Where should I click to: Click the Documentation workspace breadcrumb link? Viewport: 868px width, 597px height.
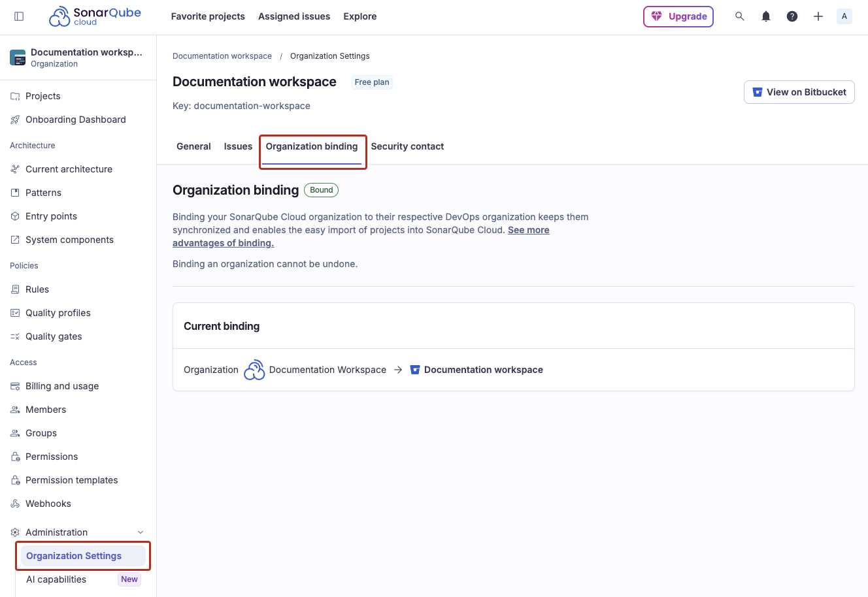pyautogui.click(x=222, y=56)
